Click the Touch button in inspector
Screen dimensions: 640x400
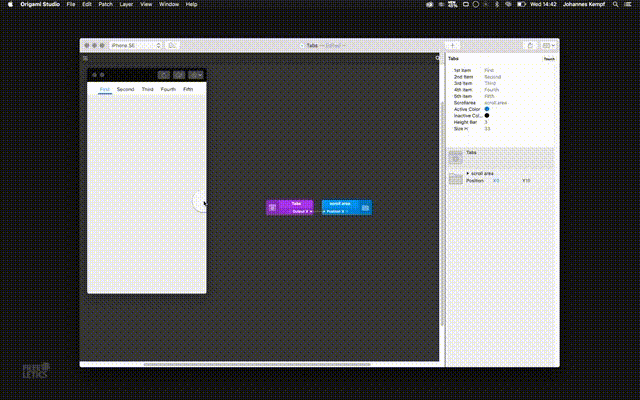pos(549,59)
